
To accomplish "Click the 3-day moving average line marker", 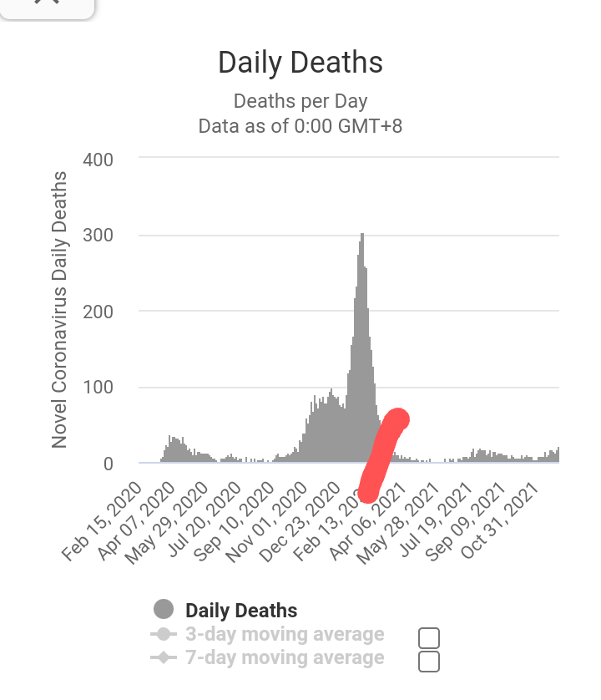I will coord(164,635).
